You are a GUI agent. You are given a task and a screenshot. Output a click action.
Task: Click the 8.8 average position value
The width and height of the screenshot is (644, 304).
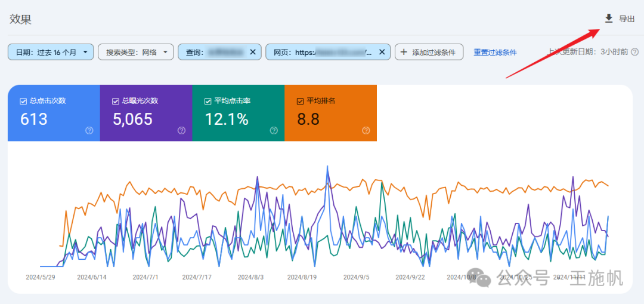point(308,119)
